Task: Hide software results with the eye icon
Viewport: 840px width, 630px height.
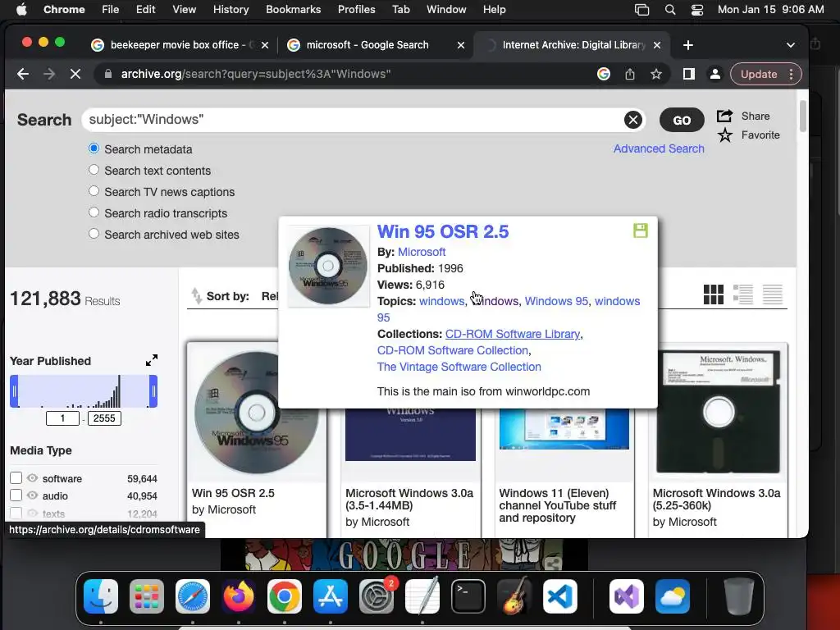Action: pyautogui.click(x=33, y=478)
